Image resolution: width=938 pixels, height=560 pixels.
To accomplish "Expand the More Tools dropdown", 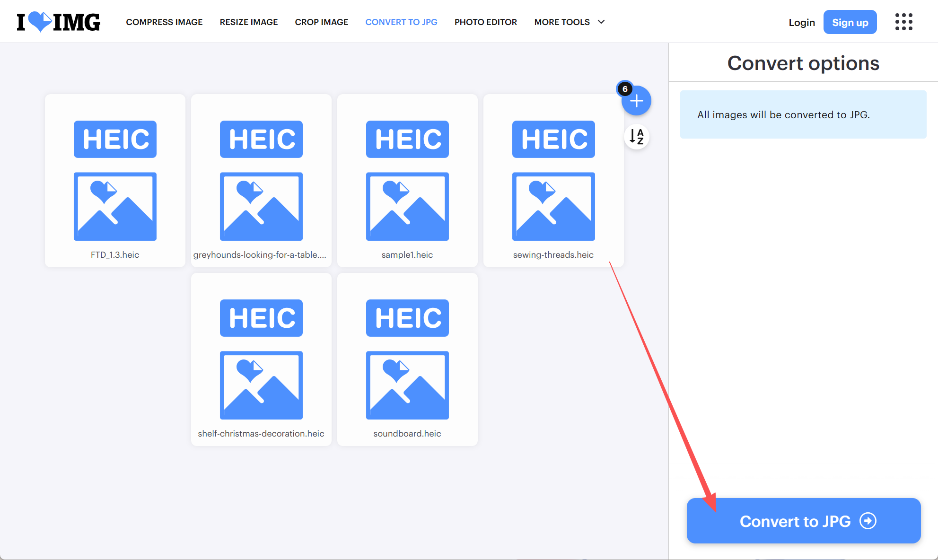I will point(562,22).
